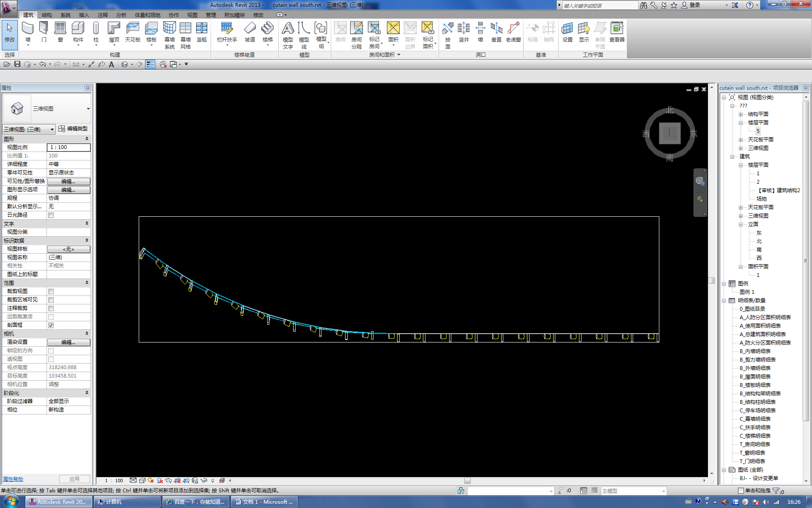Image resolution: width=812 pixels, height=508 pixels.
Task: Open the 插入 ribbon tab
Action: [x=84, y=15]
